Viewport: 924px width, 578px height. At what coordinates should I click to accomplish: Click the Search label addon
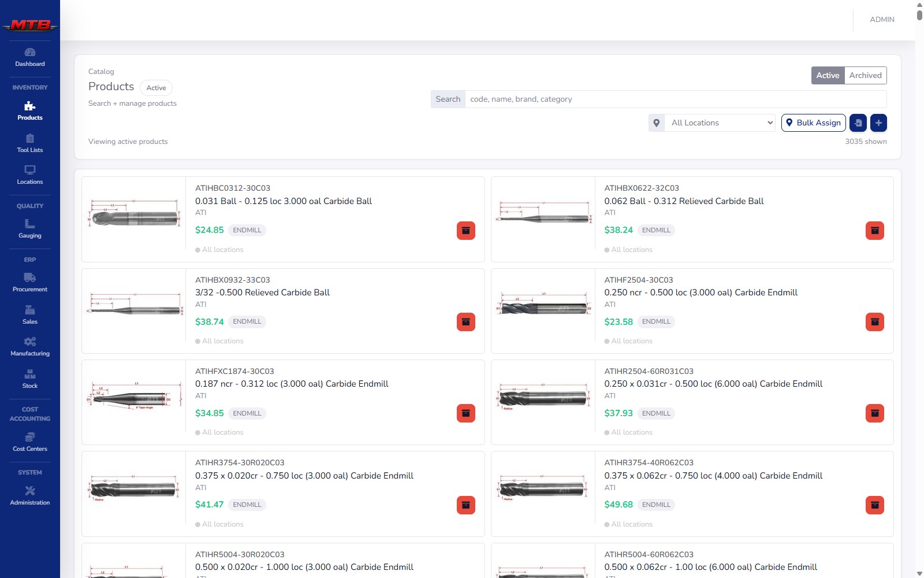pyautogui.click(x=448, y=99)
